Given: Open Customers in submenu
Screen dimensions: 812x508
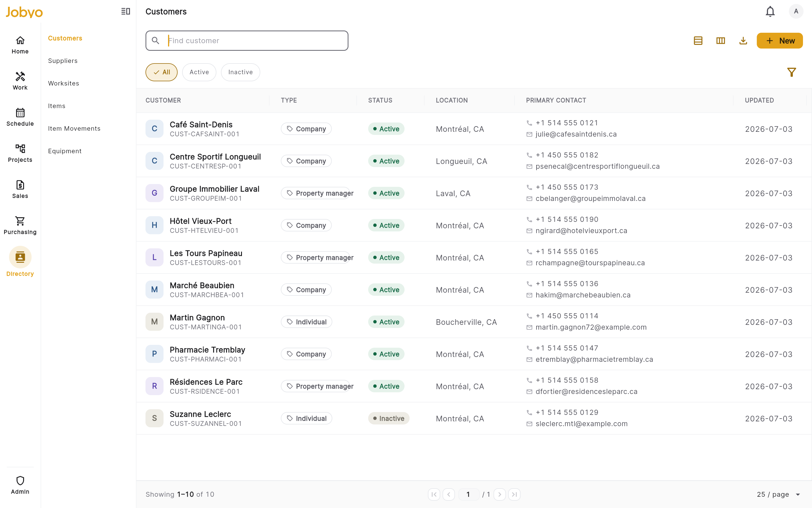Looking at the screenshot, I should pos(65,38).
